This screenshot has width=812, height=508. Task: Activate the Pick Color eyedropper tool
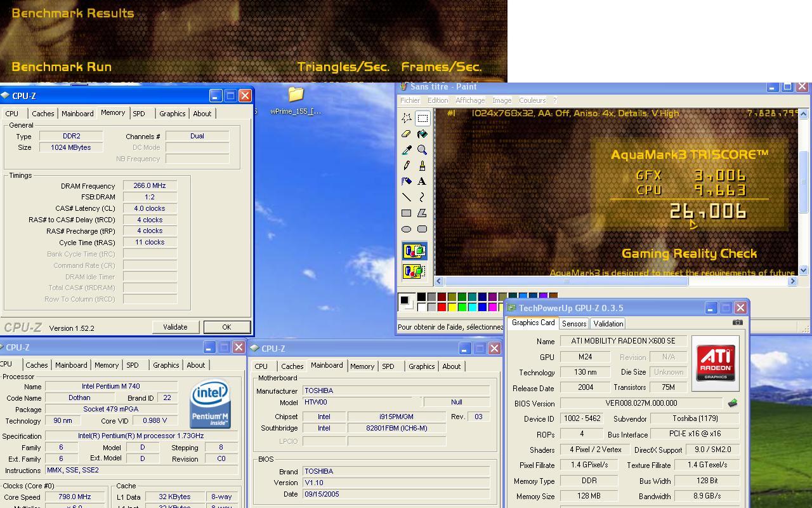(407, 150)
